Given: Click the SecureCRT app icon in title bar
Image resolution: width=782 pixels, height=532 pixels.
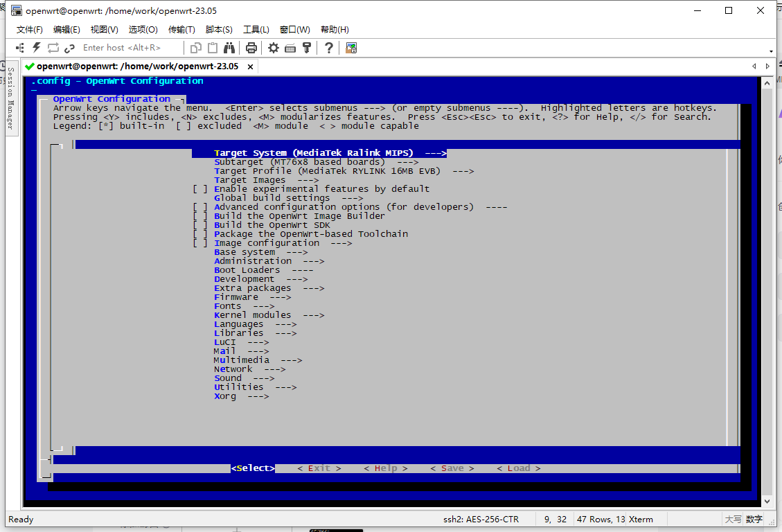Looking at the screenshot, I should pyautogui.click(x=17, y=10).
